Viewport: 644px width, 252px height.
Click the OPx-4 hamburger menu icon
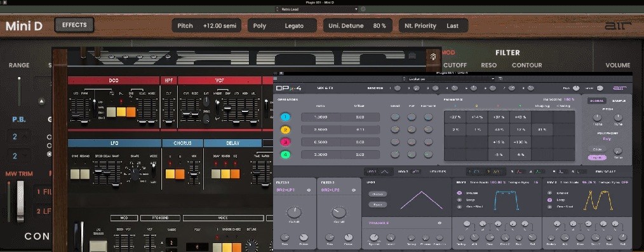tap(275, 78)
